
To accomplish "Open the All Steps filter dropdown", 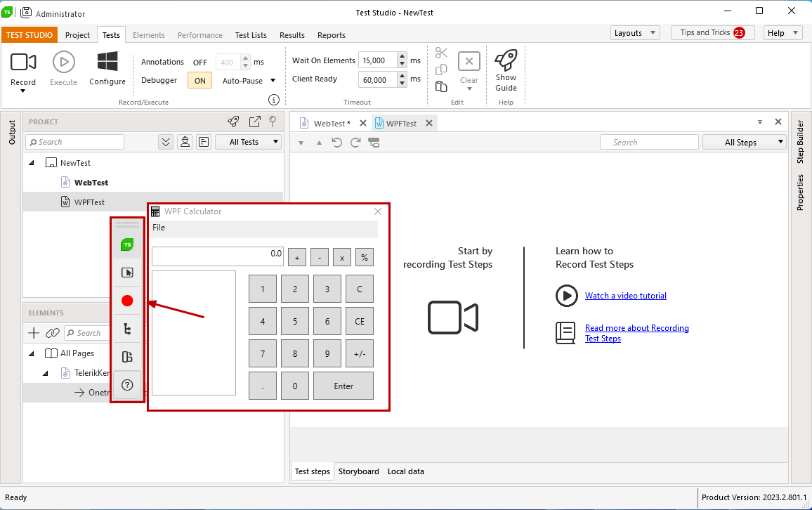I will click(x=744, y=143).
